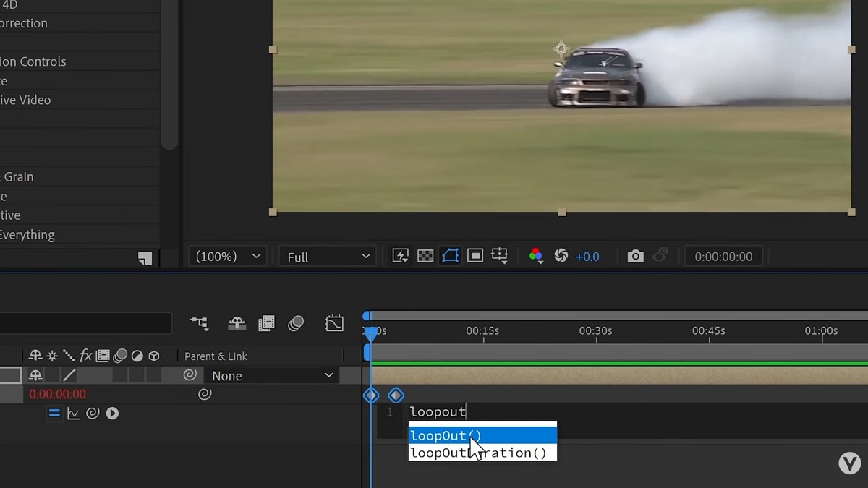
Task: Click the layer anchor point crosshair
Action: coord(561,49)
